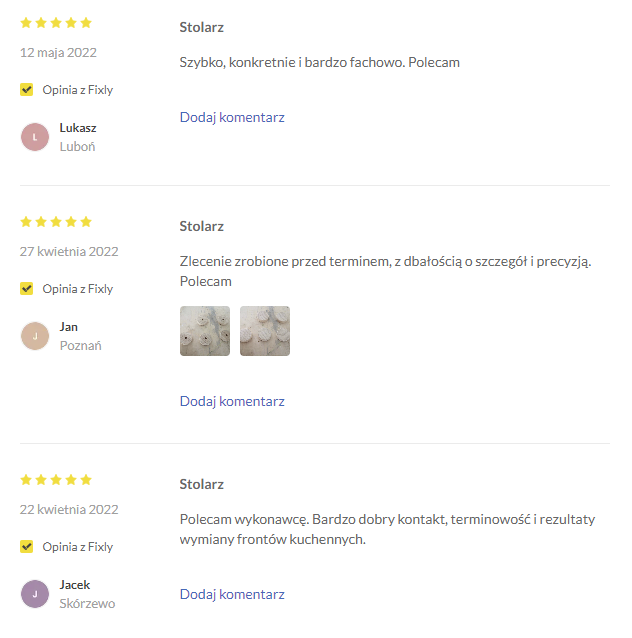Open the second photo thumbnail in Jan's review

coord(265,331)
